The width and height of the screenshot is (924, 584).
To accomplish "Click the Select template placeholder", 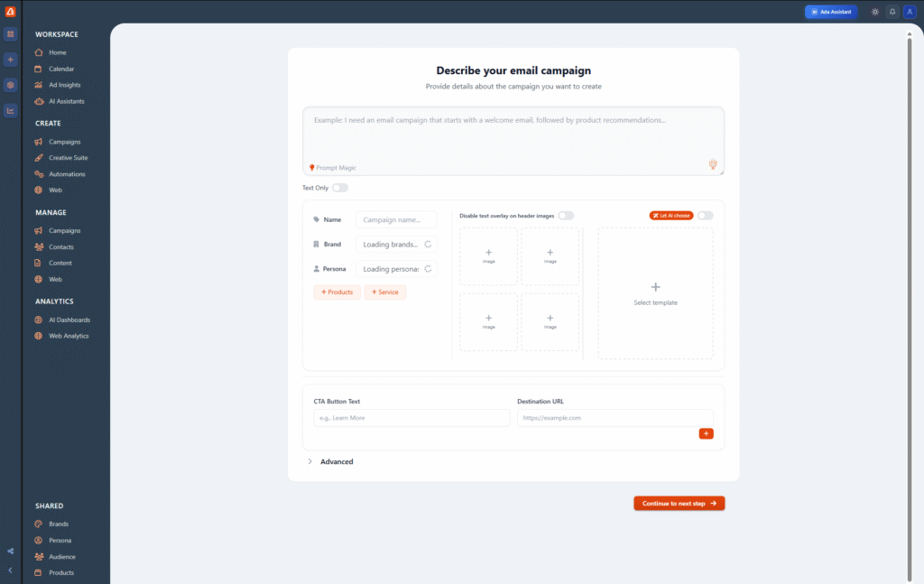I will [x=655, y=293].
